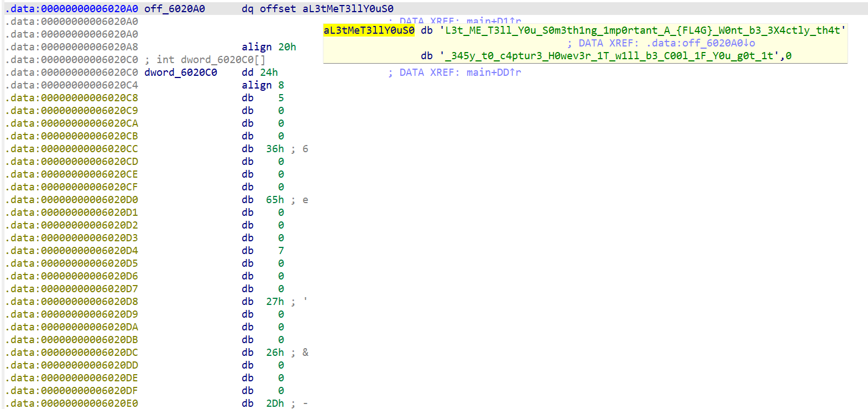
Task: Click the 2Dh byte value
Action: 275,403
